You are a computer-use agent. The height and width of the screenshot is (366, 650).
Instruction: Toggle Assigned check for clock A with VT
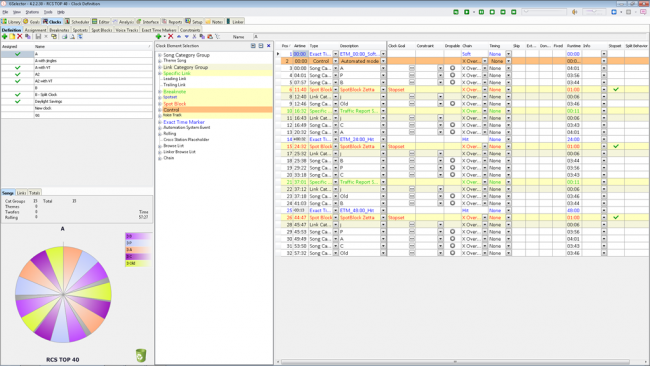(17, 68)
